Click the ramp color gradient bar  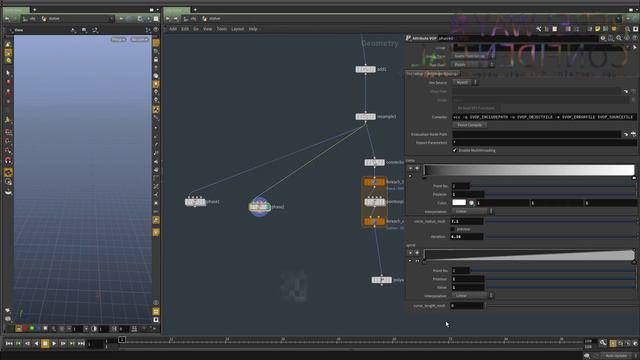tap(529, 170)
